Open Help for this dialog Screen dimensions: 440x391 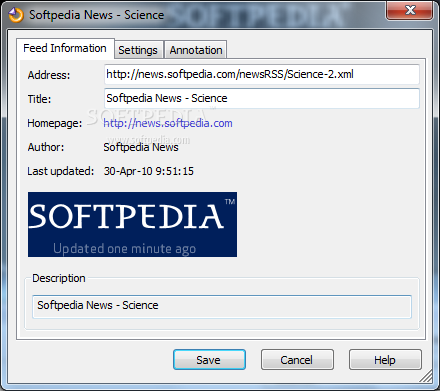pyautogui.click(x=385, y=360)
